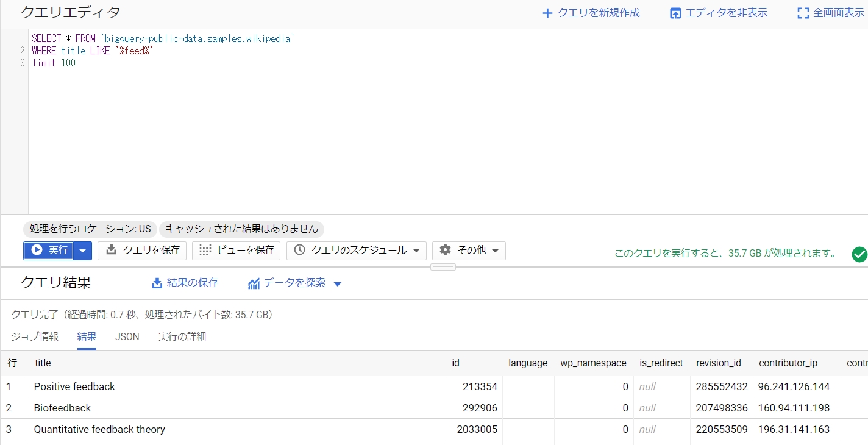The height and width of the screenshot is (445, 868).
Task: Click the クエリエディタ heading
Action: 70,12
